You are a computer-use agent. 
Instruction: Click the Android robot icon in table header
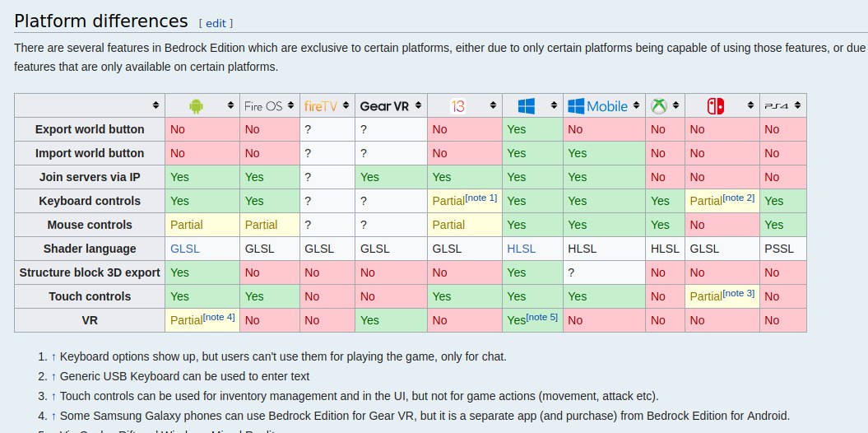click(196, 105)
